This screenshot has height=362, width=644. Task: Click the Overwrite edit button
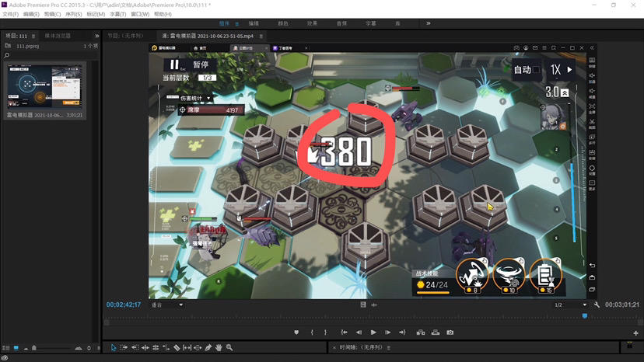point(436,332)
